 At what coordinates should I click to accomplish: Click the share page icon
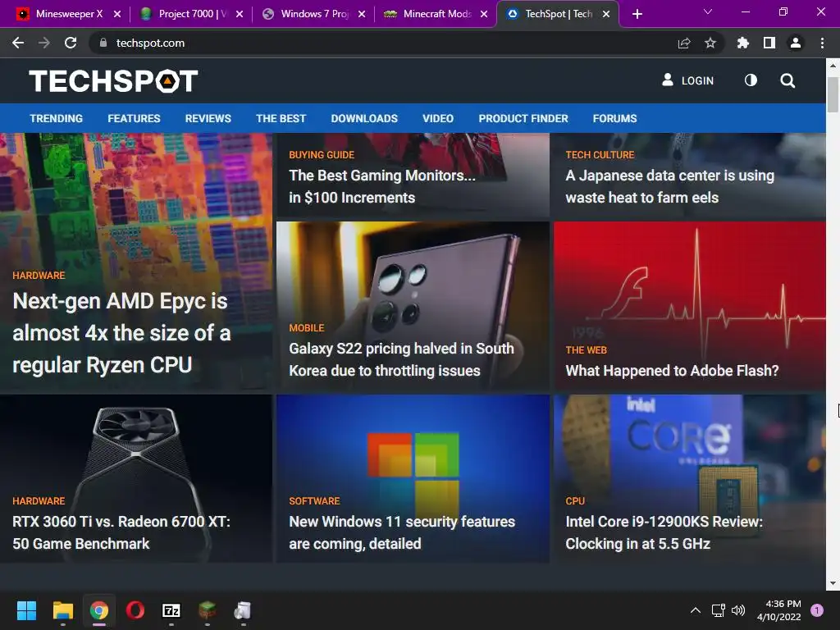684,43
